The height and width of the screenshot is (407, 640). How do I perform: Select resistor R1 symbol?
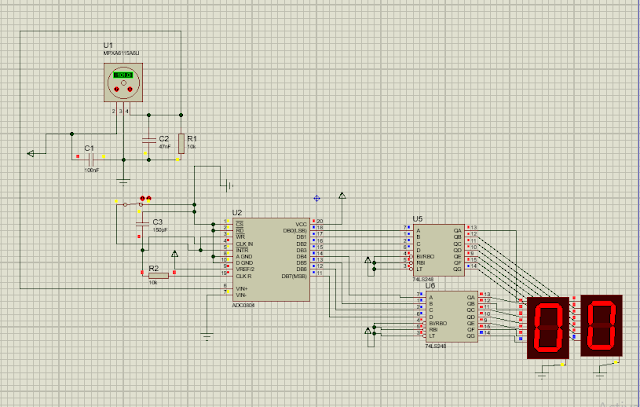(x=181, y=143)
